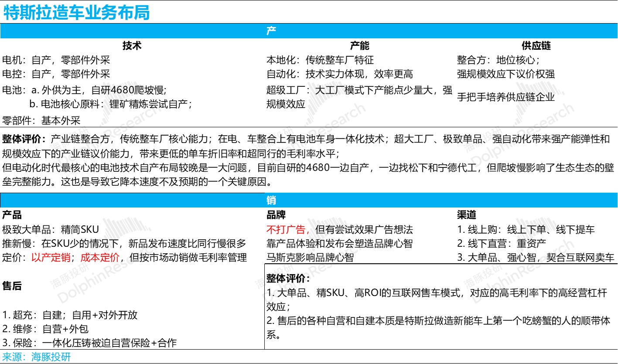618x364 pixels.
Task: Click the 产能 column heading
Action: (x=359, y=46)
